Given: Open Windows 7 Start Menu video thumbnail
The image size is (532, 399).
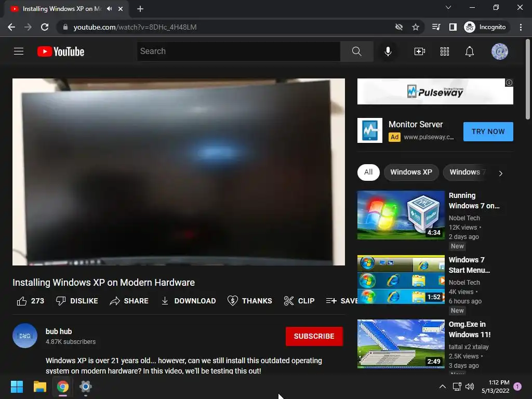Looking at the screenshot, I should coord(401,280).
